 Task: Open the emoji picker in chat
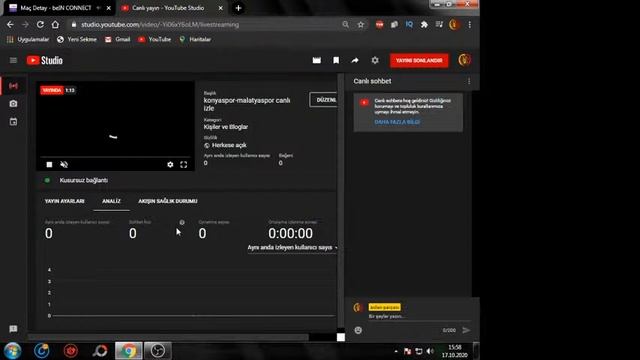[358, 330]
